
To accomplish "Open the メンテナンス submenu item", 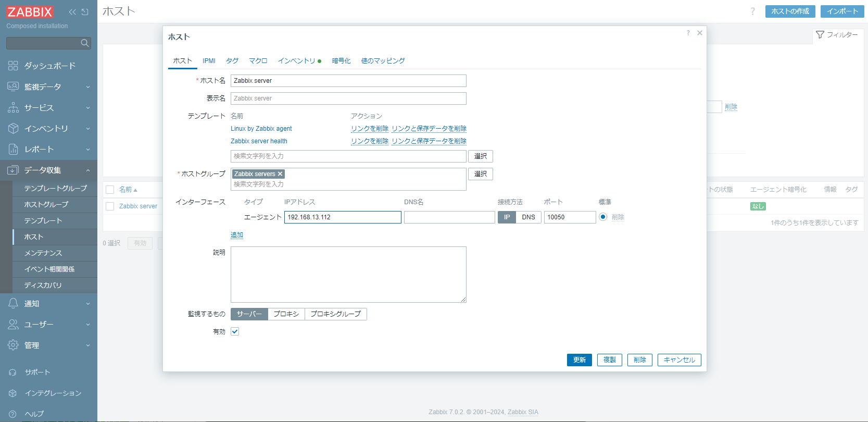I will (56, 253).
